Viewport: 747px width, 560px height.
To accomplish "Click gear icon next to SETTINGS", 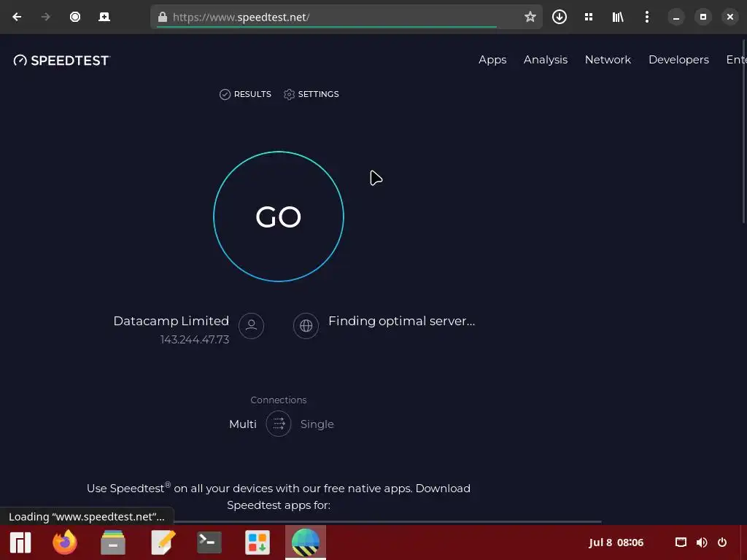I will (x=289, y=94).
